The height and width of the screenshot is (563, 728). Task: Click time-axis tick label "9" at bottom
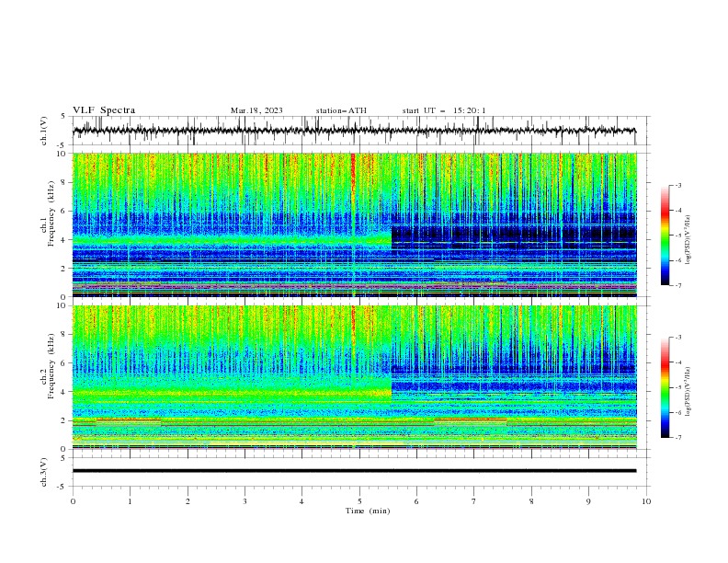coord(588,501)
